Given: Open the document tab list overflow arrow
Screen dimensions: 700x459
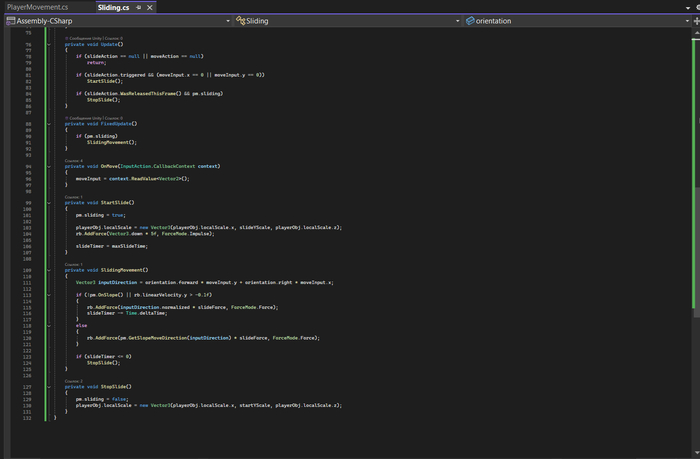Looking at the screenshot, I should tap(691, 7).
